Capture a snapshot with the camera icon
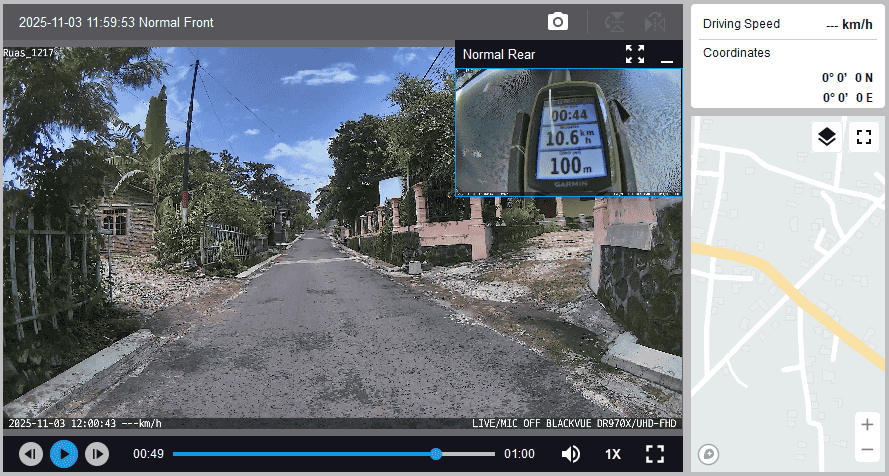The width and height of the screenshot is (889, 476). [558, 22]
